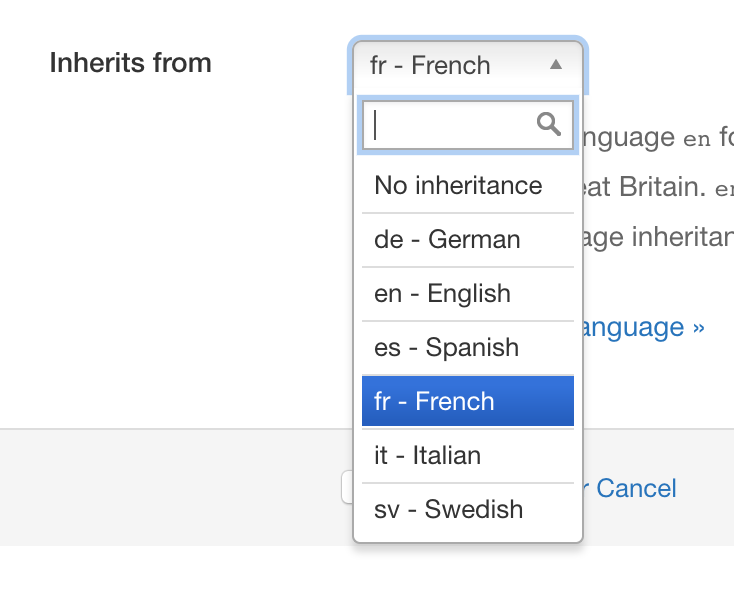Viewport: 734px width, 594px height.
Task: Click the grey footer bar left of the dropdown
Action: click(x=176, y=487)
